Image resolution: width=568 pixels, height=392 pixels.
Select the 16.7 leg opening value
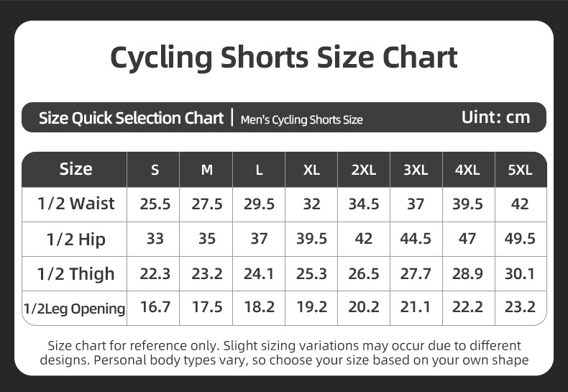155,307
